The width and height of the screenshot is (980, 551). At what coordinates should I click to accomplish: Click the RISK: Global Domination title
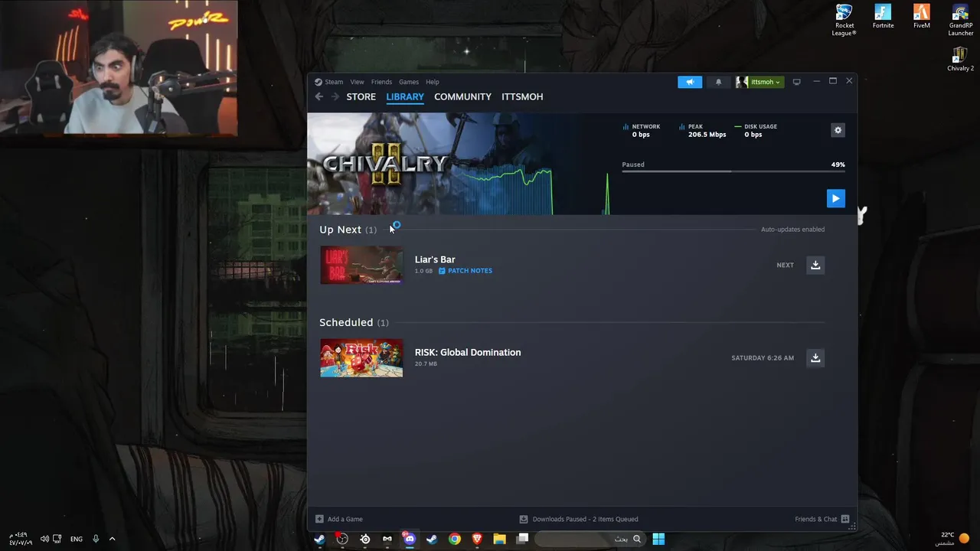click(468, 352)
